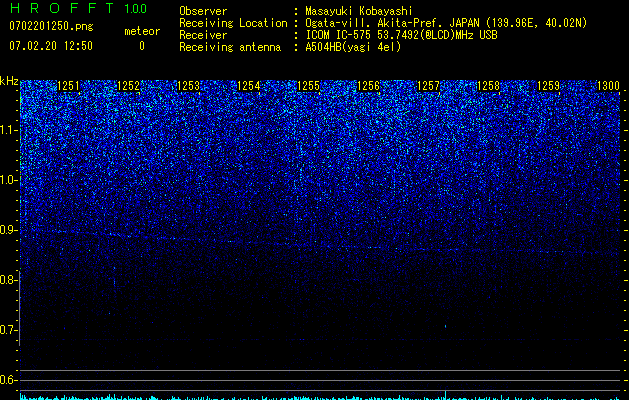Click the 0.7 kHz axis label
629x400 pixels.
(x=9, y=330)
